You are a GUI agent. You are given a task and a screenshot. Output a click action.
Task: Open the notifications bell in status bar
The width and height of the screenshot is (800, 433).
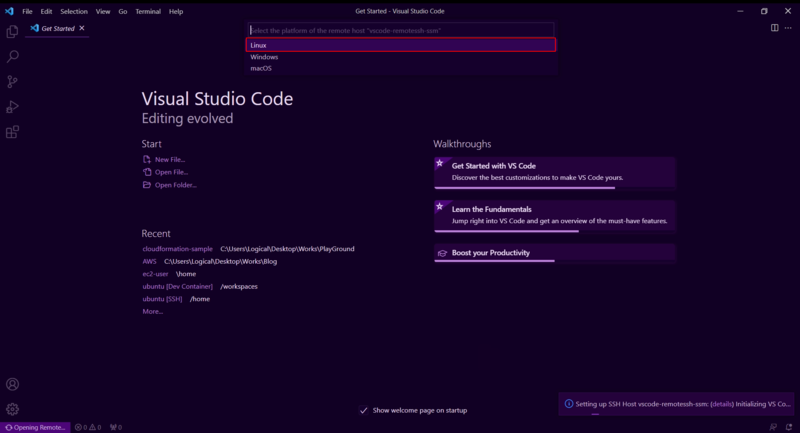point(789,427)
